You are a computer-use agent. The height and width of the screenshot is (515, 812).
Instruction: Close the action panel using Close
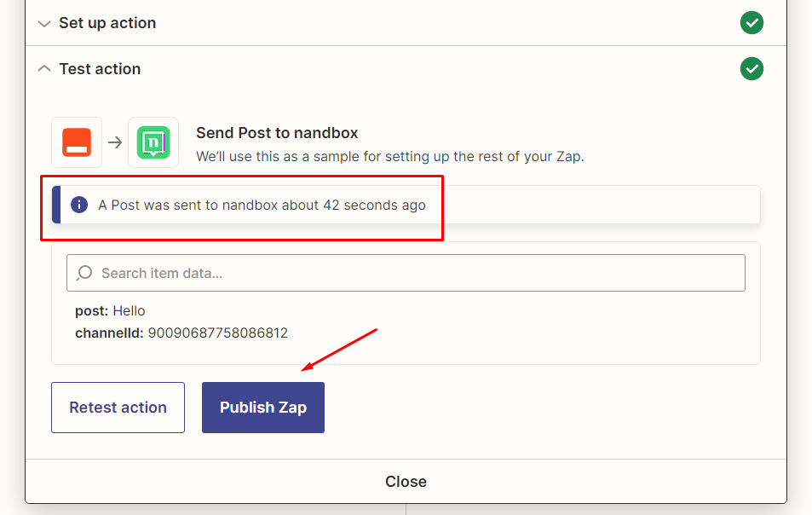point(406,482)
